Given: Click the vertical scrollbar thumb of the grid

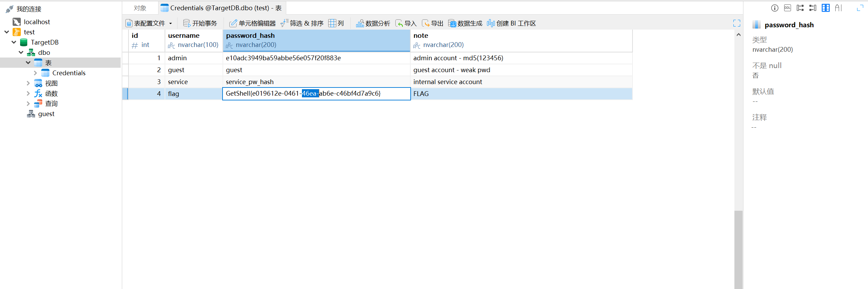Looking at the screenshot, I should (x=738, y=250).
